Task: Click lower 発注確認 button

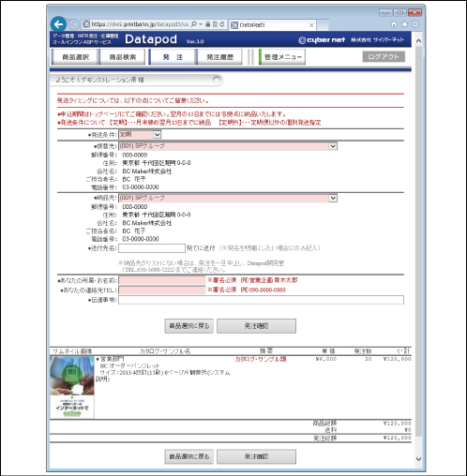Action: (x=256, y=456)
